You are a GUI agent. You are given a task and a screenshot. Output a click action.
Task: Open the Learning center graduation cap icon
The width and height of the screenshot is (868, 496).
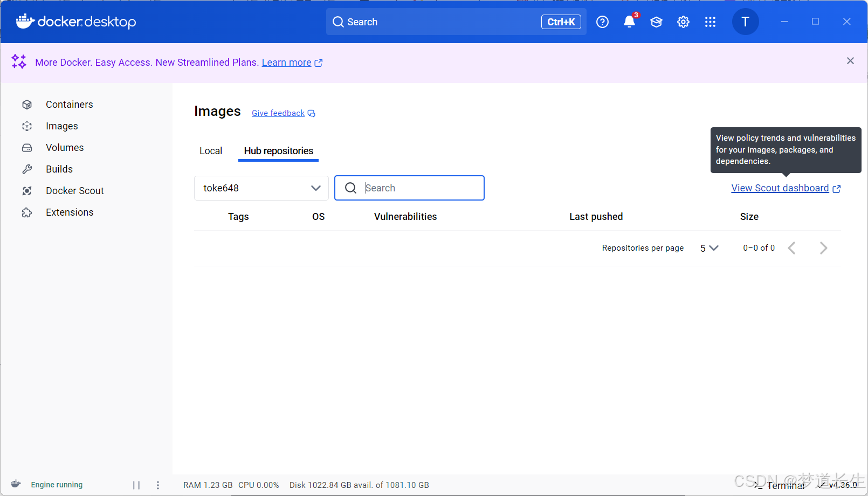[656, 22]
